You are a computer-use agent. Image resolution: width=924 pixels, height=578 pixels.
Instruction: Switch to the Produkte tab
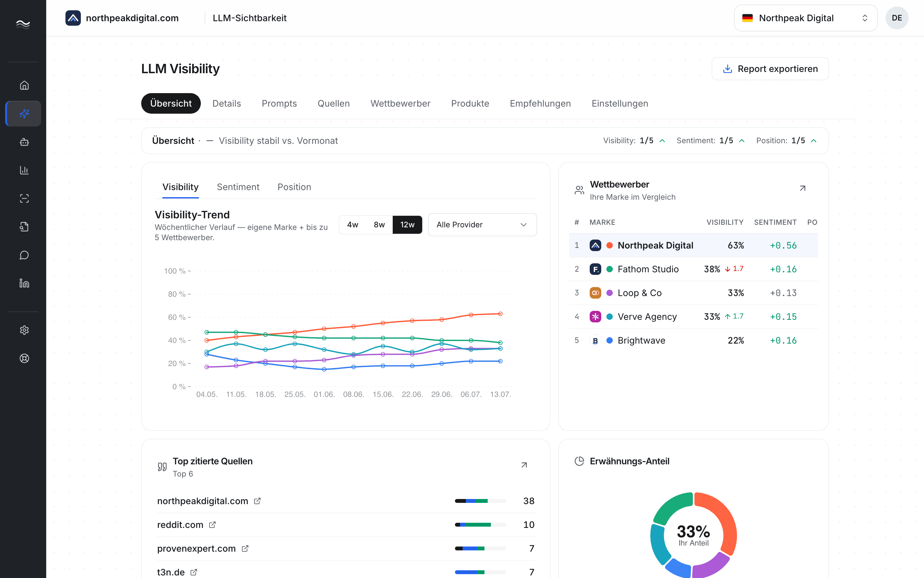tap(470, 103)
